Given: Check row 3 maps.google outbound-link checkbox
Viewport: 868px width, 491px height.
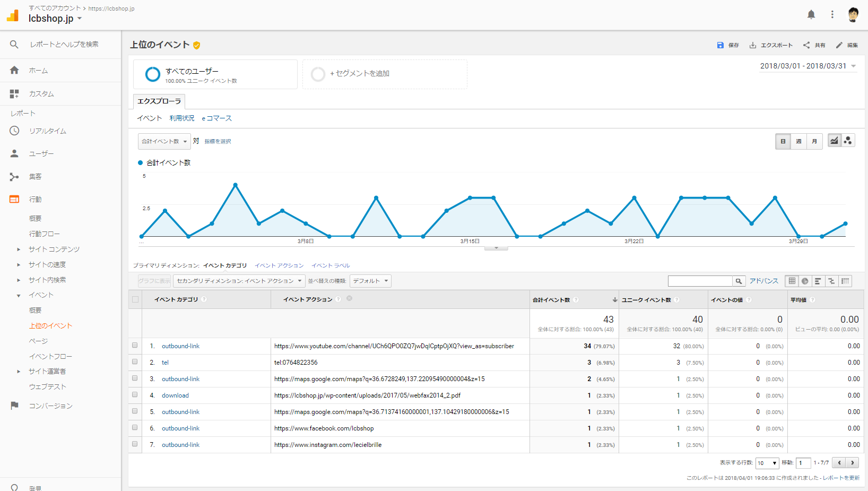Looking at the screenshot, I should [135, 378].
